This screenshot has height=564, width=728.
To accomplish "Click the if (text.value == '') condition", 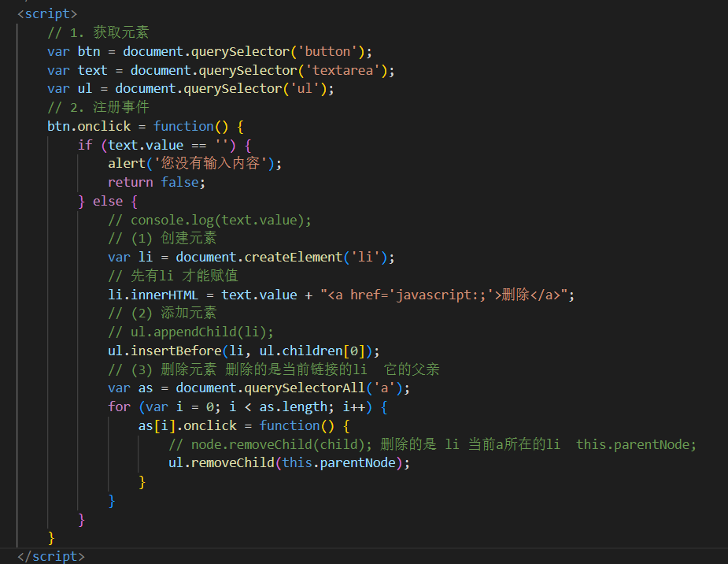I will coord(164,145).
